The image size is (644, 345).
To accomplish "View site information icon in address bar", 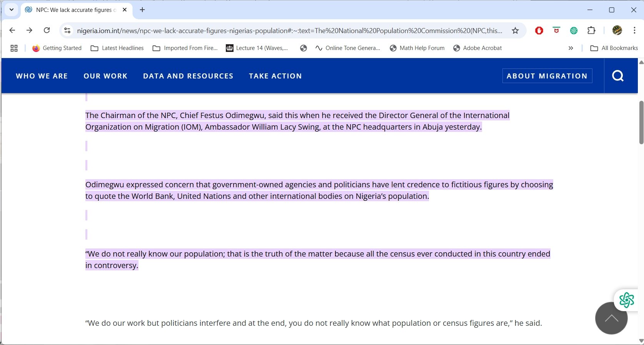I will coord(67,30).
